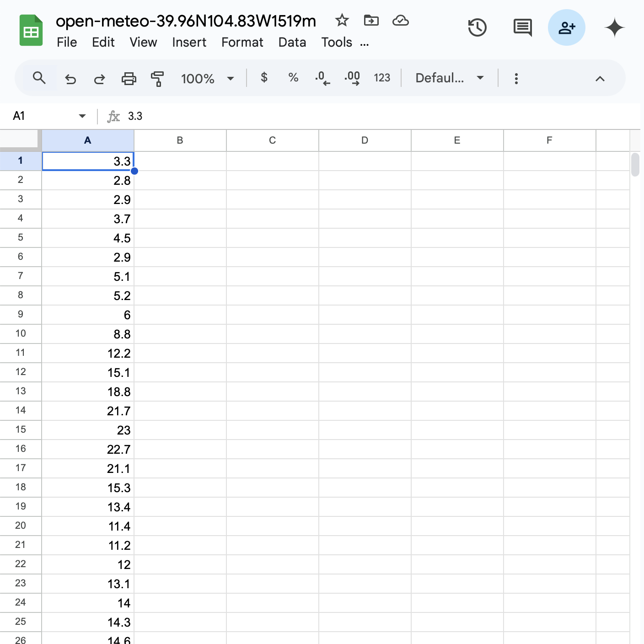Select the cell containing 21.1

(88, 469)
